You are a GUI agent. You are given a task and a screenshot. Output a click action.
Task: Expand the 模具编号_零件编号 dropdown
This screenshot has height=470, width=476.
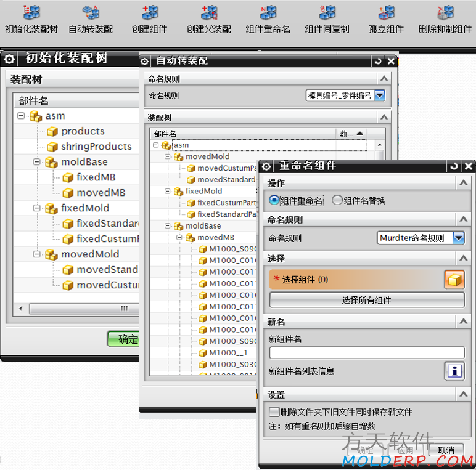click(379, 95)
